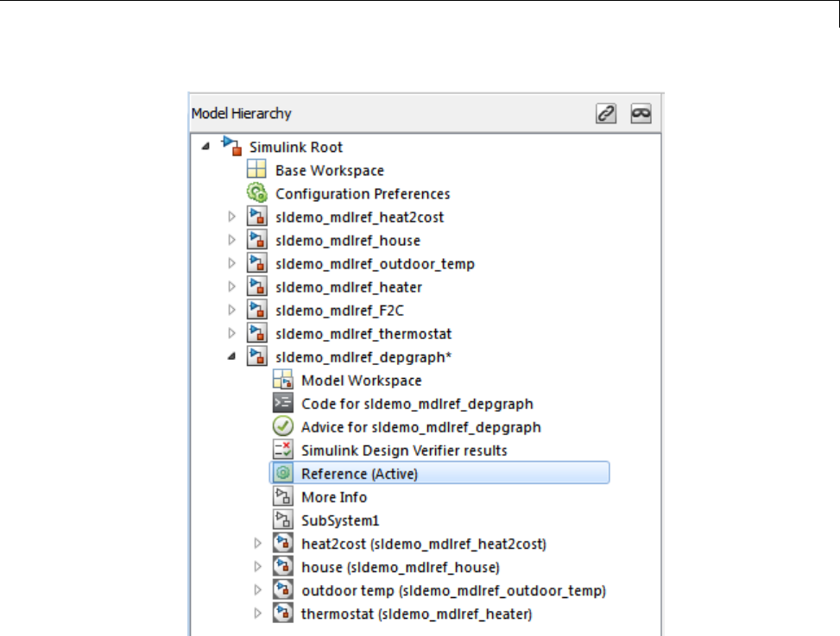Expand the sldemo_mdlref_house node

pyautogui.click(x=231, y=240)
